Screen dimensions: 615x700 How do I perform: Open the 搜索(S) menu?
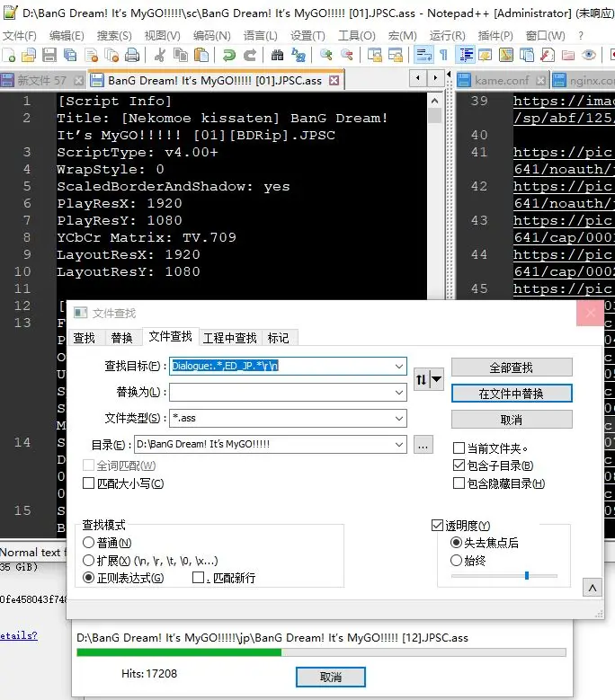(114, 35)
